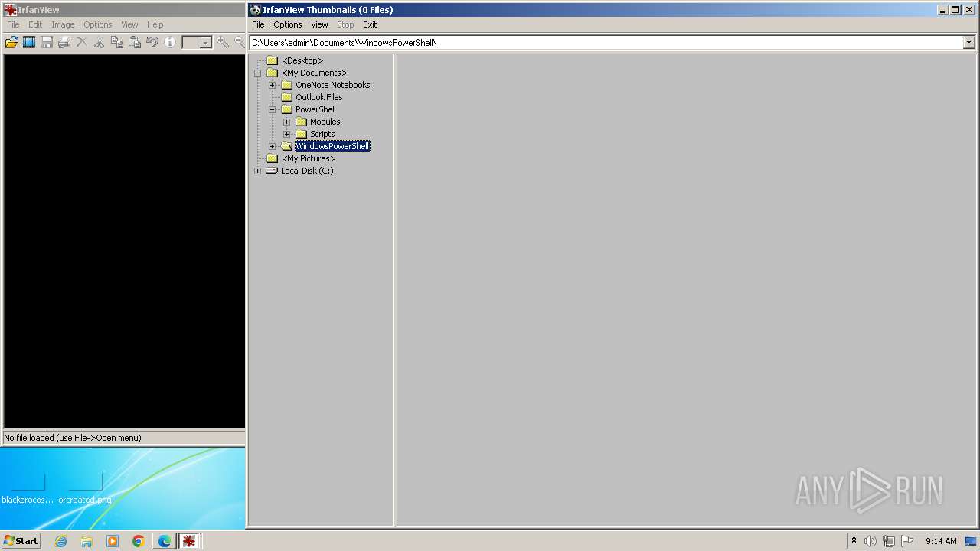Viewport: 980px width, 551px height.
Task: Open the Help menu in IrfanView
Action: click(155, 24)
